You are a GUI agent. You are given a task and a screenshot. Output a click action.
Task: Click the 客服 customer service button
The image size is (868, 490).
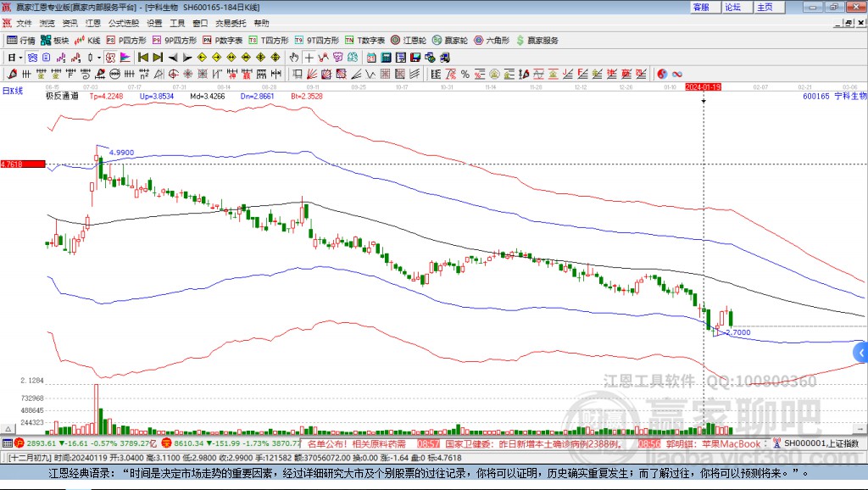pyautogui.click(x=701, y=7)
